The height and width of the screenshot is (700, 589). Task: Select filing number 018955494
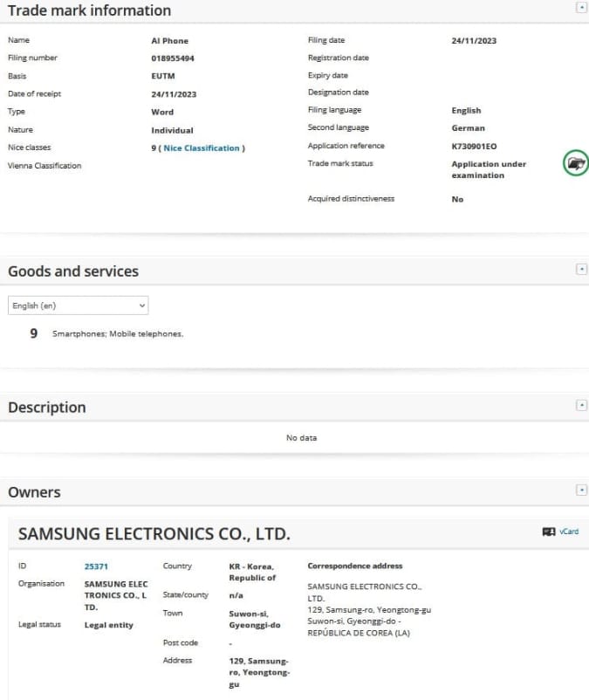click(x=173, y=58)
